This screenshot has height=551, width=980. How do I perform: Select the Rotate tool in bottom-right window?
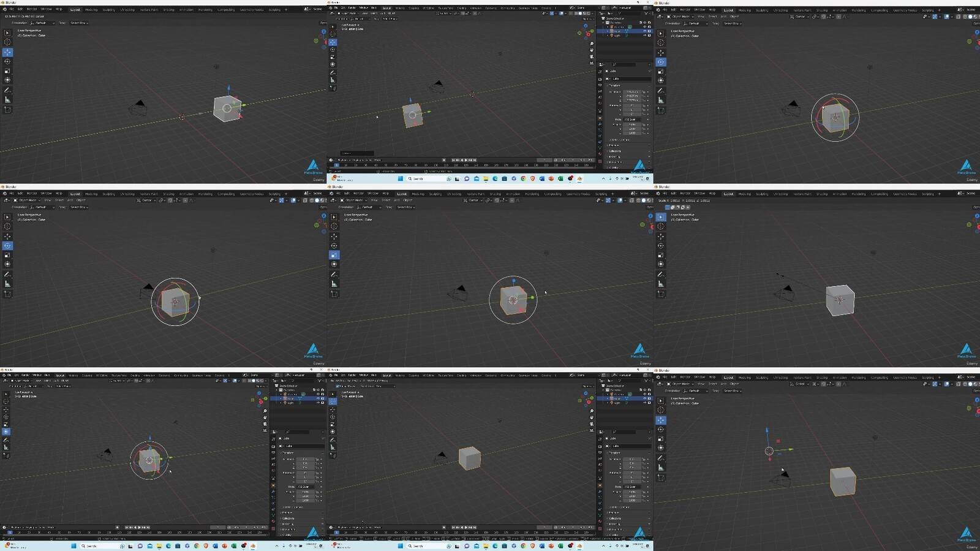pos(660,429)
